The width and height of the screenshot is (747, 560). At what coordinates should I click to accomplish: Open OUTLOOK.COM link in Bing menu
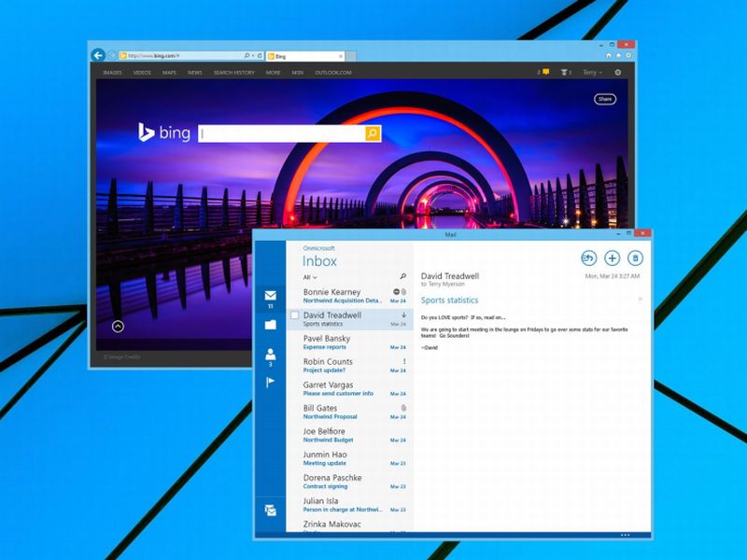click(x=333, y=73)
